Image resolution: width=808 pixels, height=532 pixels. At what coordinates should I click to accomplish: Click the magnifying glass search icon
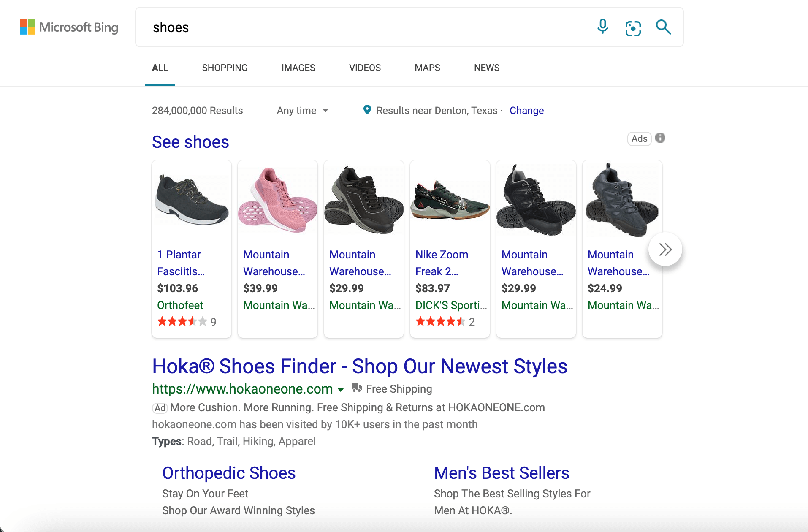663,27
